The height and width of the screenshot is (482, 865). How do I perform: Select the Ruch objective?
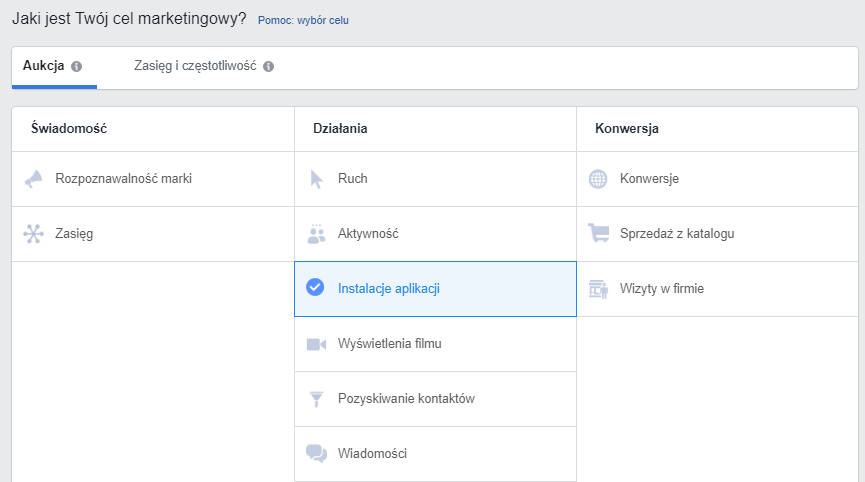[352, 179]
